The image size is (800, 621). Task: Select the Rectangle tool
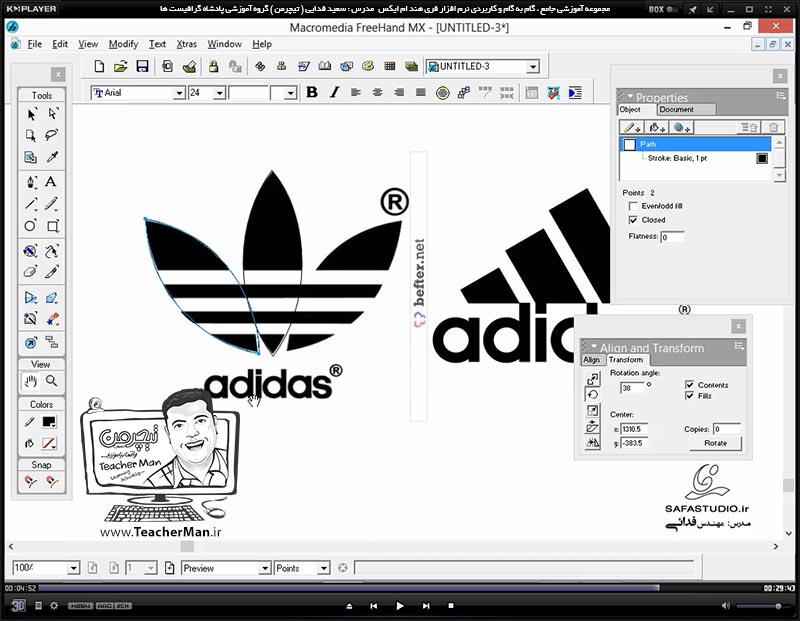[x=53, y=226]
